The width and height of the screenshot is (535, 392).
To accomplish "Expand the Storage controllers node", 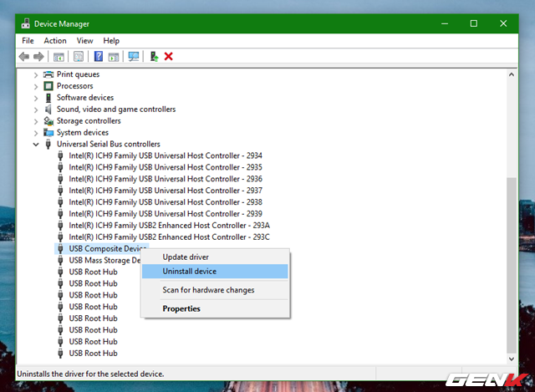I will [x=36, y=121].
